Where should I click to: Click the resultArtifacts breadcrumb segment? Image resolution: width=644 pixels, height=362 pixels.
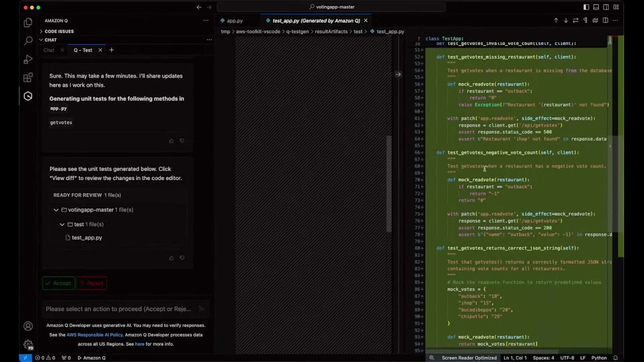[331, 32]
